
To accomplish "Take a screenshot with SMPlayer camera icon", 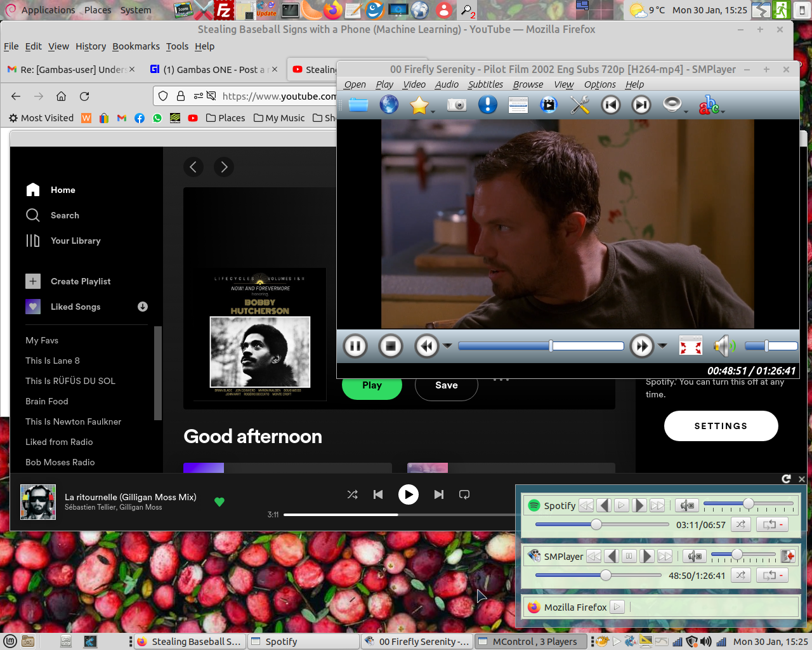I will [x=456, y=105].
